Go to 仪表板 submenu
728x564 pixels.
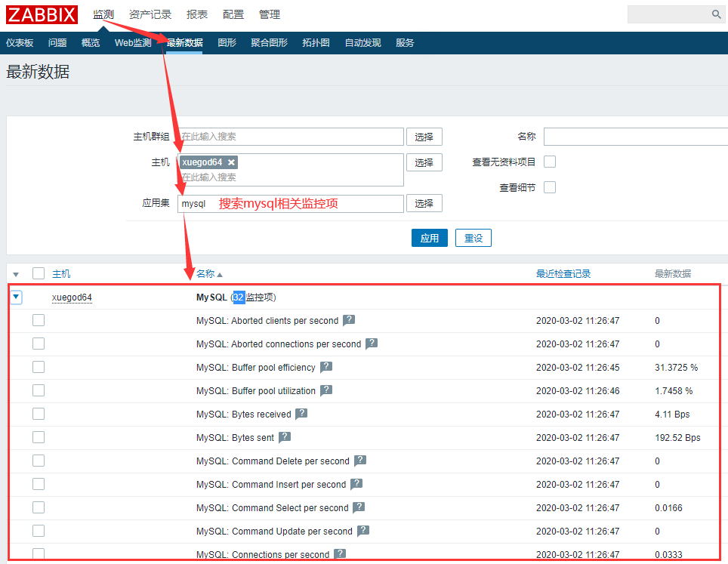pyautogui.click(x=20, y=43)
